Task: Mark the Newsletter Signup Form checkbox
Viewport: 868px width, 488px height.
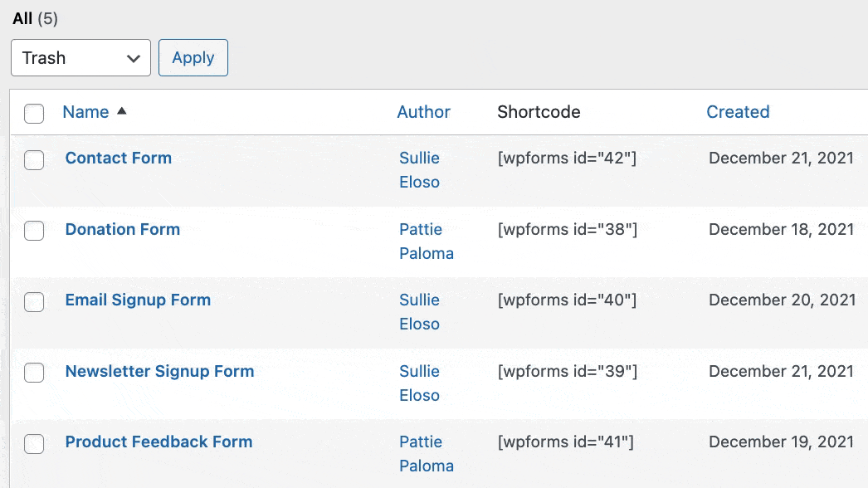Action: [x=34, y=373]
